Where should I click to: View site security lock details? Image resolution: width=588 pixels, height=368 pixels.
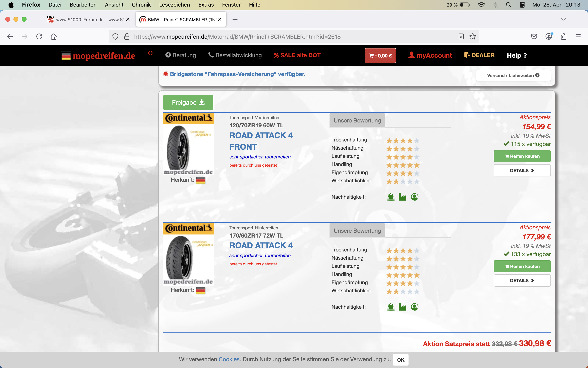pyautogui.click(x=127, y=37)
